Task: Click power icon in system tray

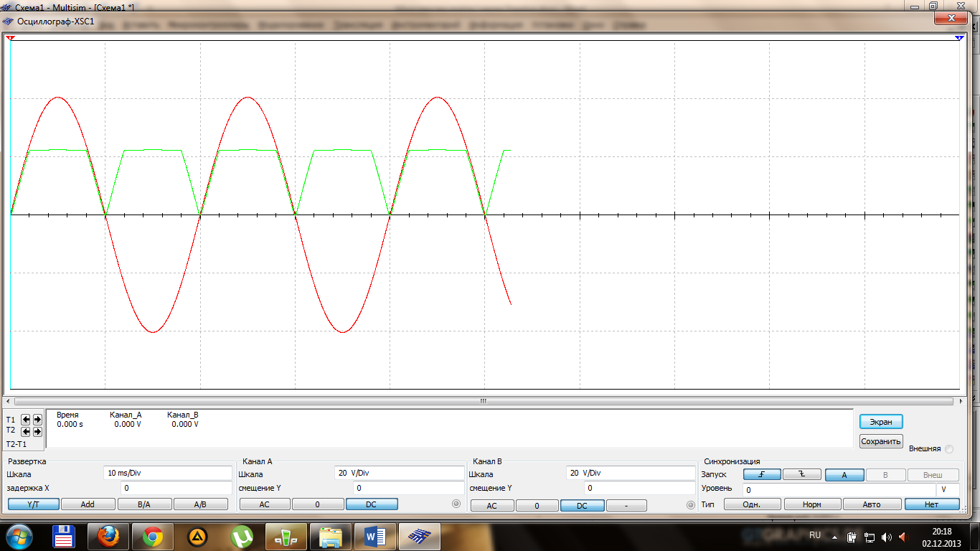Action: (852, 537)
